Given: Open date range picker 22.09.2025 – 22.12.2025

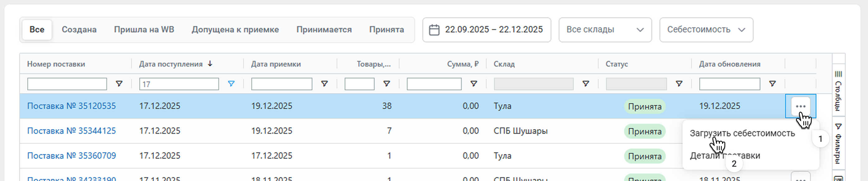Looking at the screenshot, I should [x=487, y=30].
